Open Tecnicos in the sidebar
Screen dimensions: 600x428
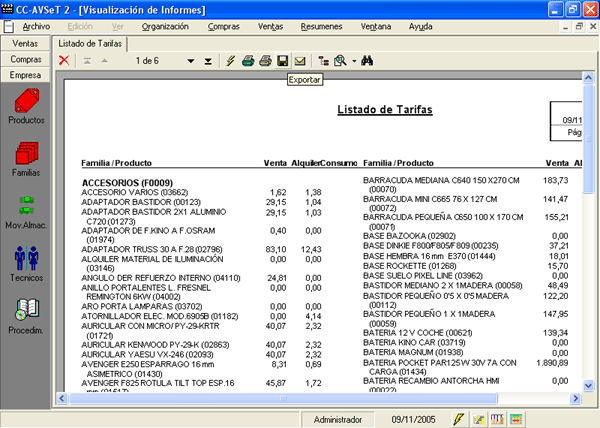point(26,264)
